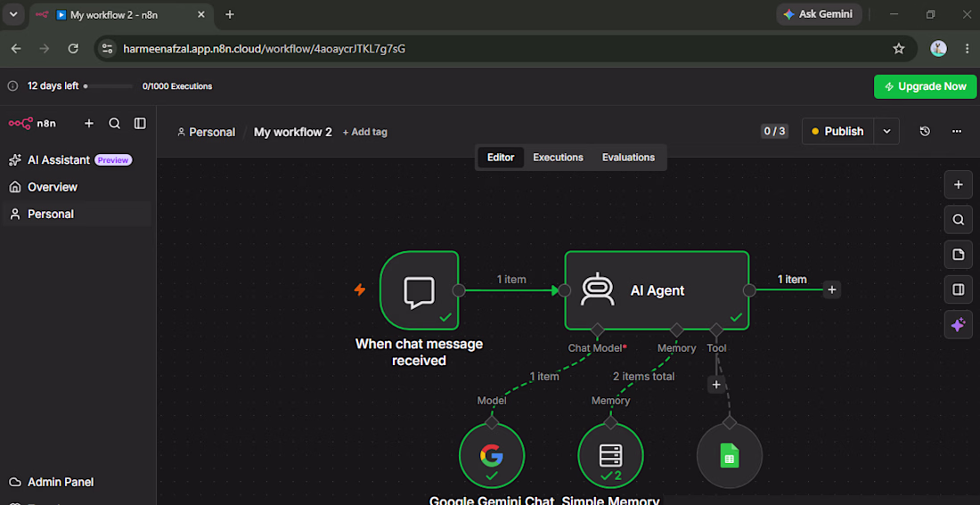This screenshot has width=980, height=505.
Task: Click the AI Agent Tool connector diamond
Action: coord(716,330)
